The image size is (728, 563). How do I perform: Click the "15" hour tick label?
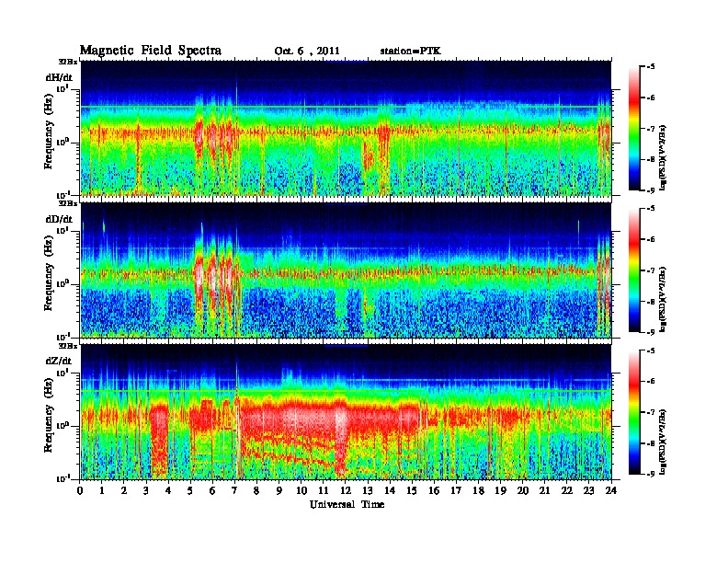click(413, 491)
